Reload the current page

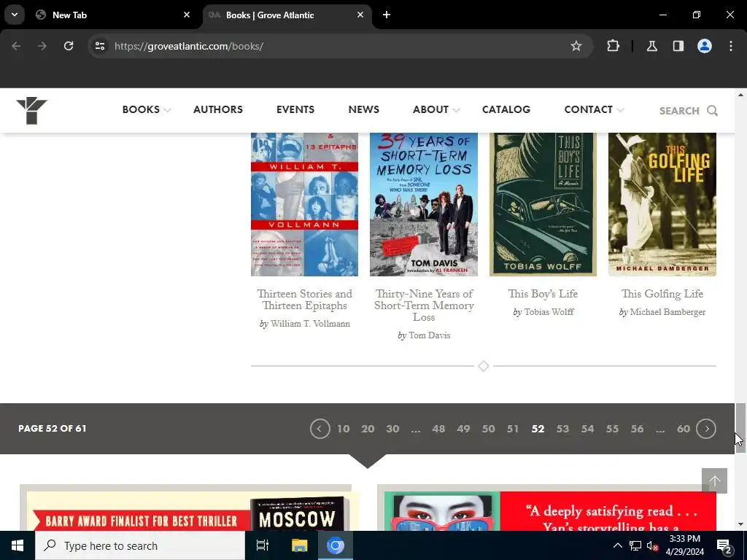[69, 46]
